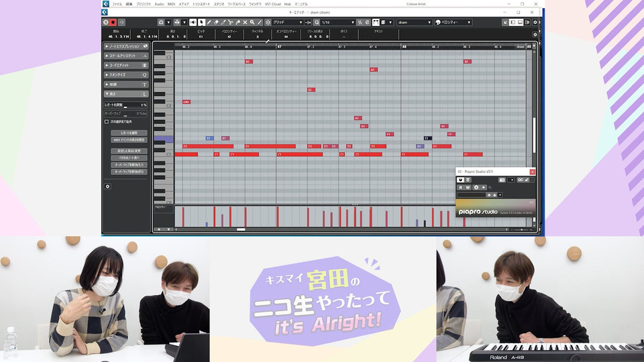Click the horizontal zoom slider at bottom right
The height and width of the screenshot is (362, 644).
521,230
